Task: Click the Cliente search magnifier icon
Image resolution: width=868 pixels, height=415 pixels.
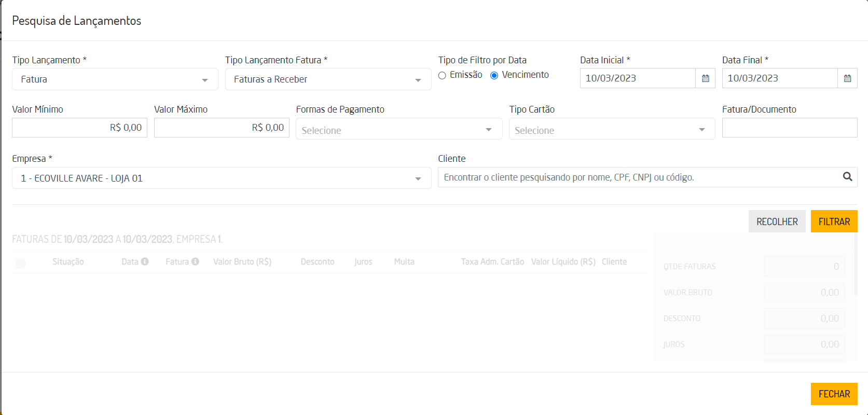Action: pos(847,177)
